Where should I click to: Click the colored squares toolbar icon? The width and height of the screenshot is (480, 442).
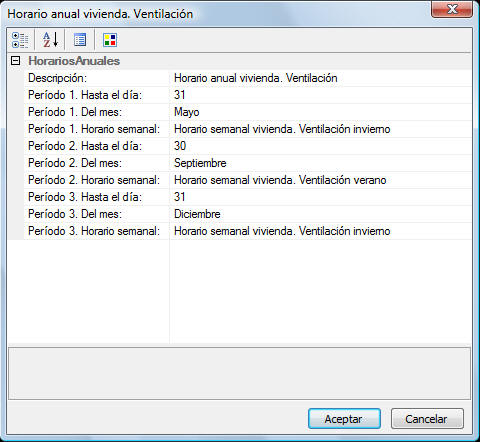[x=110, y=40]
